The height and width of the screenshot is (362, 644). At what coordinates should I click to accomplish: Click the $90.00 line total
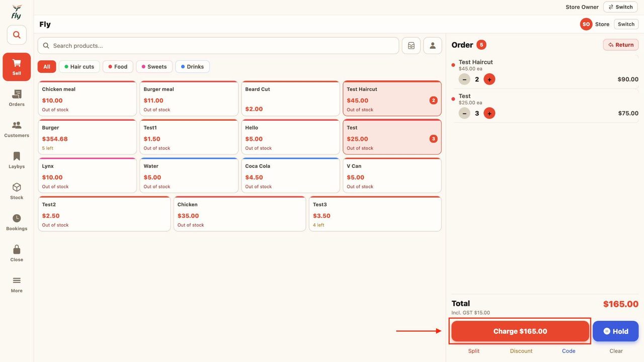628,79
